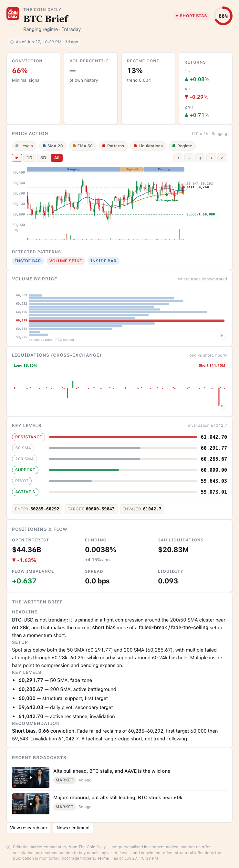Image resolution: width=239 pixels, height=868 pixels.
Task: Click the Pivot 59,643.03 level bar
Action: [123, 481]
